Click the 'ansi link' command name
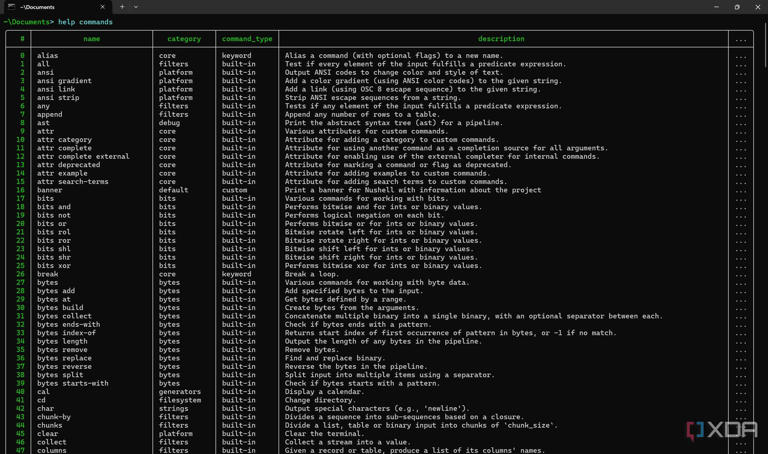The height and width of the screenshot is (454, 768). (x=56, y=89)
